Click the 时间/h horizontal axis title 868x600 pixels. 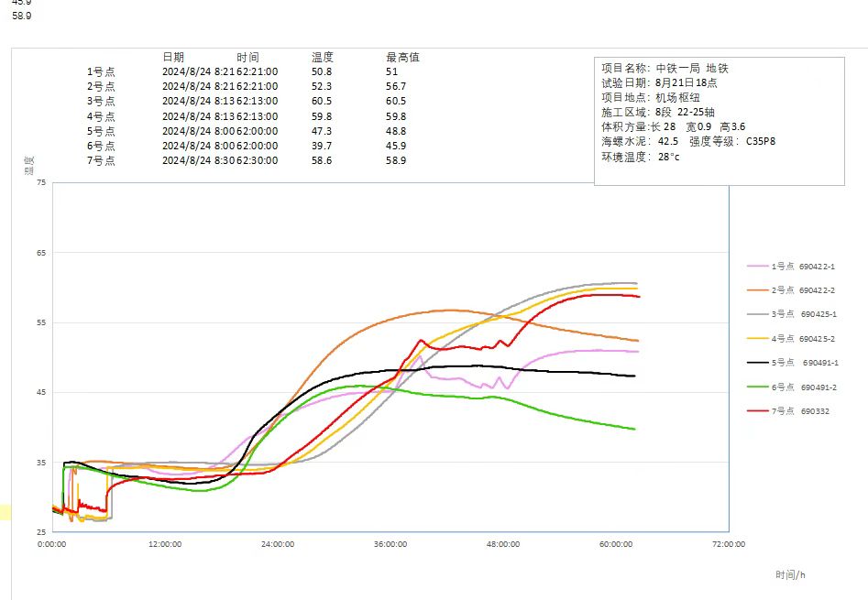[x=789, y=574]
